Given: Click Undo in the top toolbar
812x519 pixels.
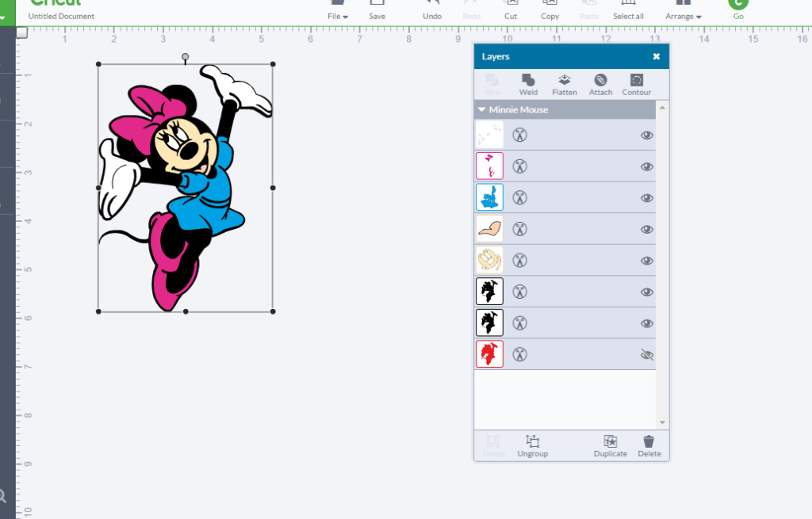Looking at the screenshot, I should pyautogui.click(x=432, y=11).
